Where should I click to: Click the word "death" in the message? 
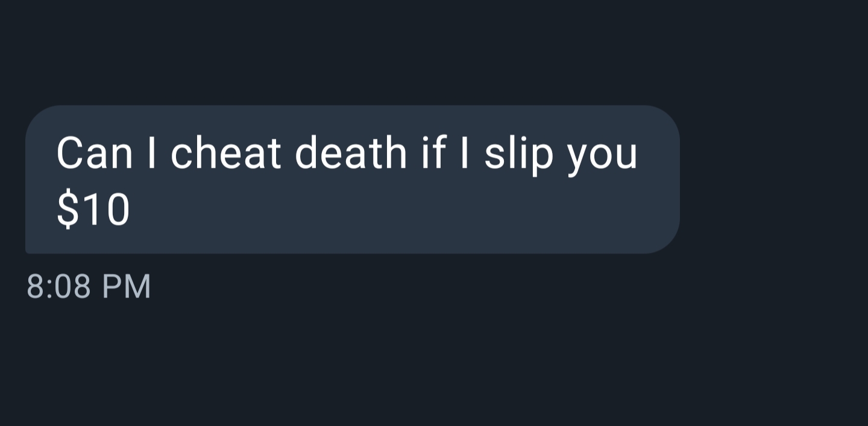[351, 153]
